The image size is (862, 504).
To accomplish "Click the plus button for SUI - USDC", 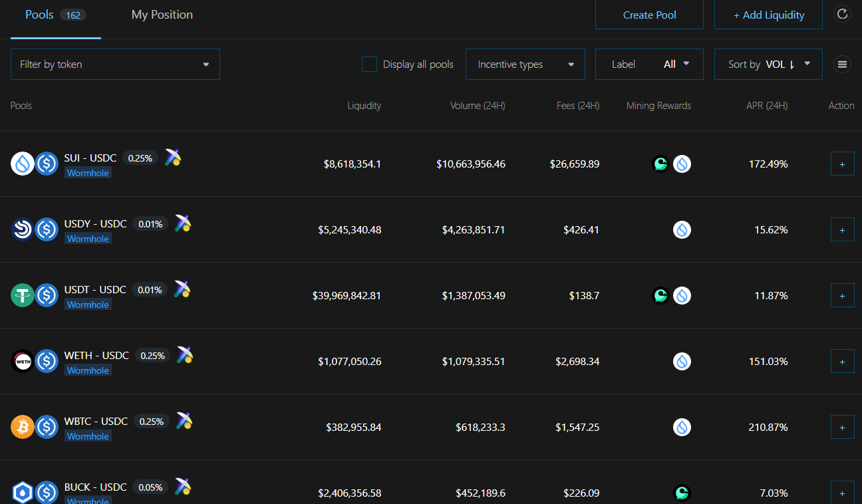I will 843,164.
